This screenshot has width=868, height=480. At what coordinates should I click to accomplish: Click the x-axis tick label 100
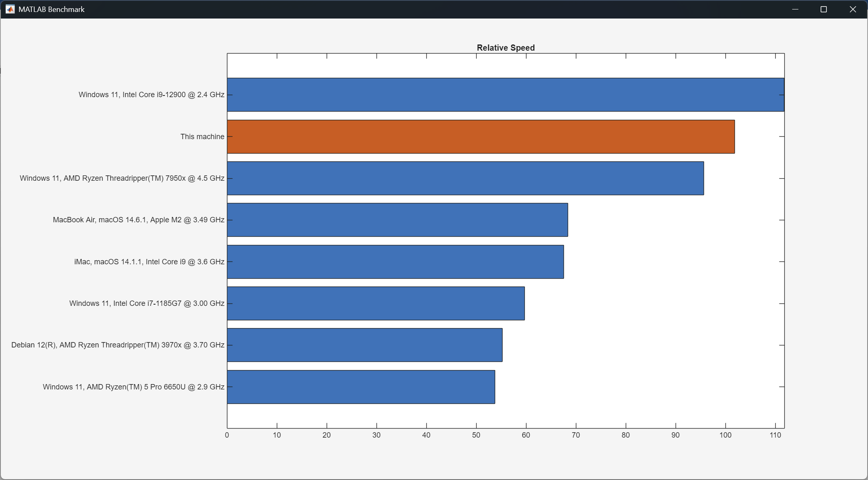pos(725,435)
